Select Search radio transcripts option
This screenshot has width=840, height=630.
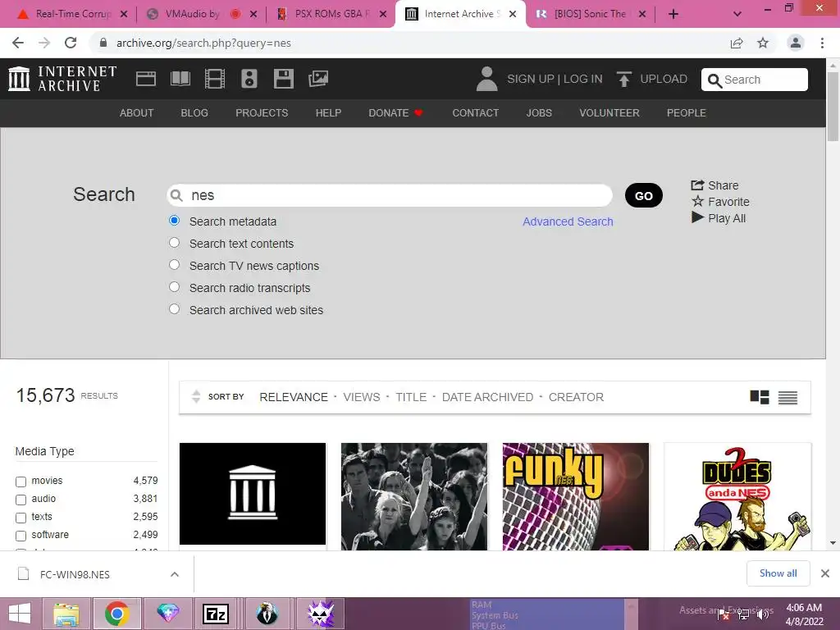(174, 286)
